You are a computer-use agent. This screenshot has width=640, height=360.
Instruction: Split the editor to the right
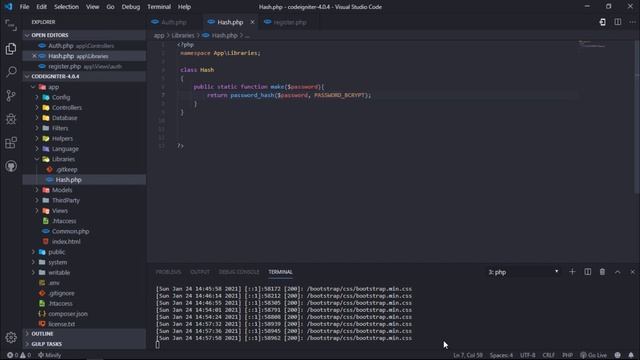click(x=618, y=22)
